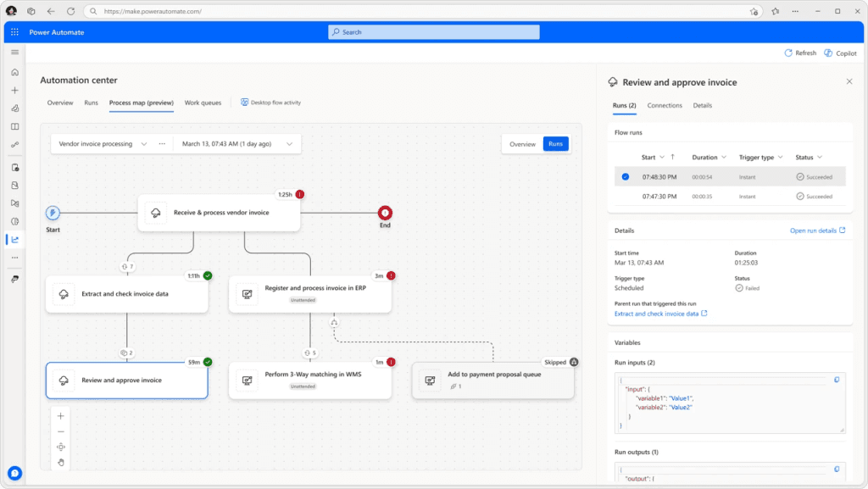Viewport: 868px width, 489px height.
Task: Close the Review and approve invoice panel
Action: pos(849,82)
